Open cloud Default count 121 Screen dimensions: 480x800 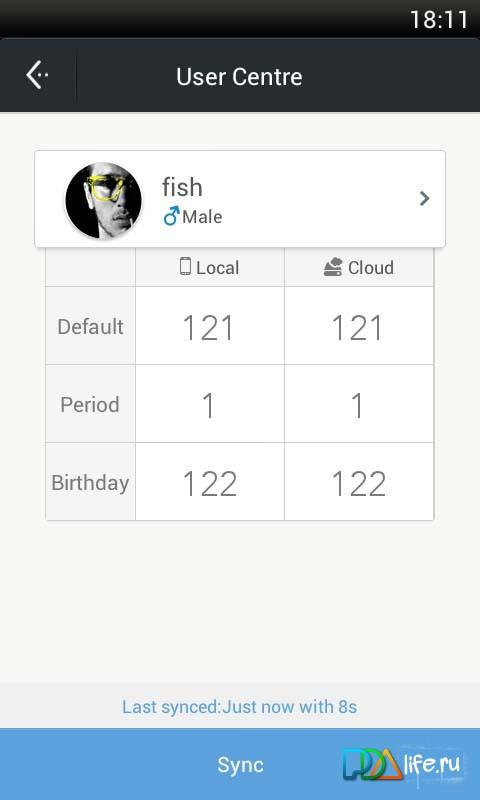[359, 326]
